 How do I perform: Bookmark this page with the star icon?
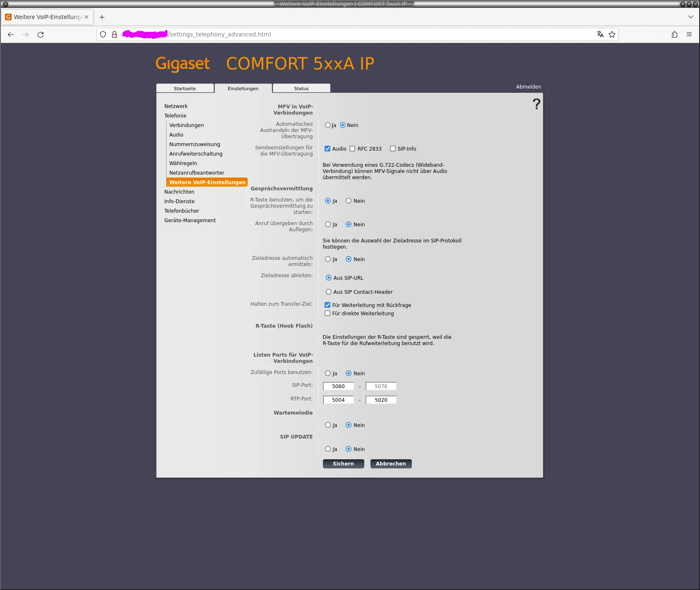612,34
